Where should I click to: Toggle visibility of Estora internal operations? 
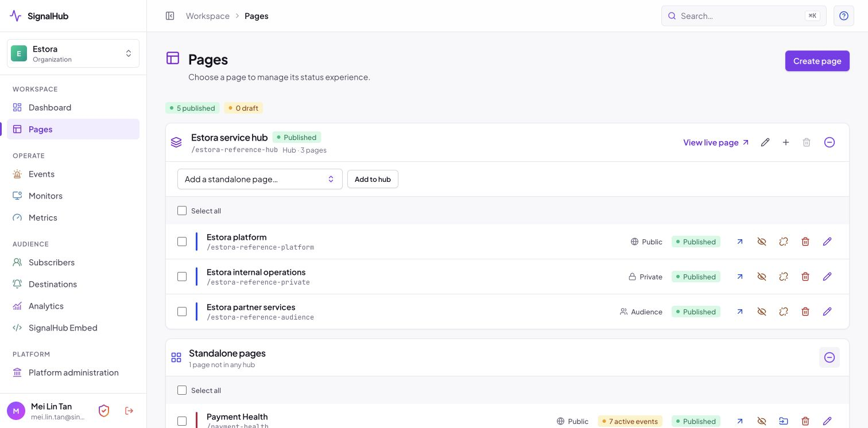point(762,277)
